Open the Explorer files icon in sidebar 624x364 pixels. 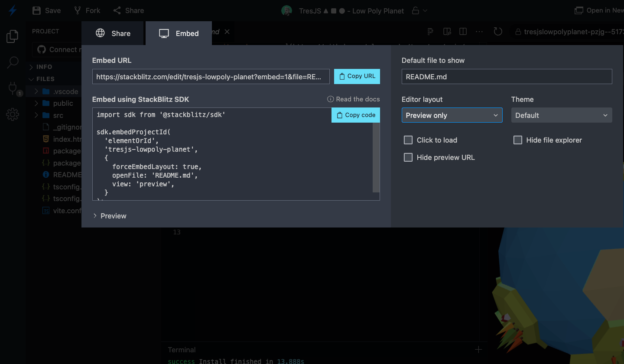[x=13, y=36]
